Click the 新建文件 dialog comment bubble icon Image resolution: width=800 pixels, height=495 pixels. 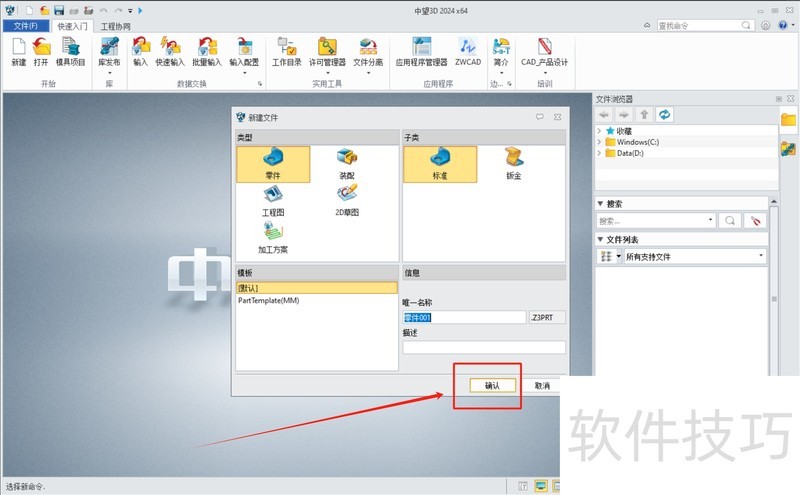tap(540, 117)
